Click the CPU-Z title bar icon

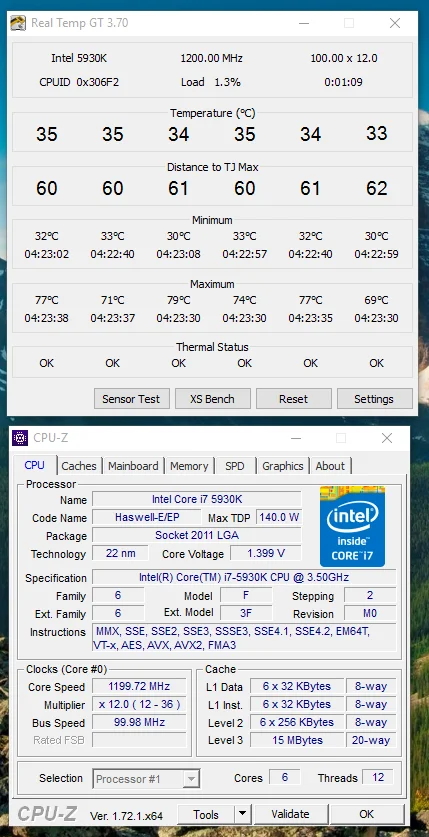20,438
